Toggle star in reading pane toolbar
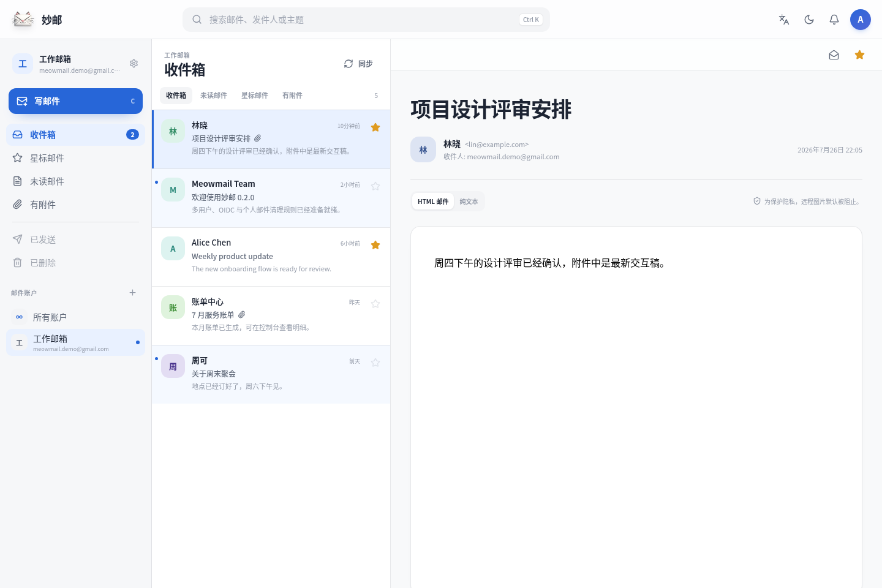Image resolution: width=882 pixels, height=588 pixels. click(859, 55)
